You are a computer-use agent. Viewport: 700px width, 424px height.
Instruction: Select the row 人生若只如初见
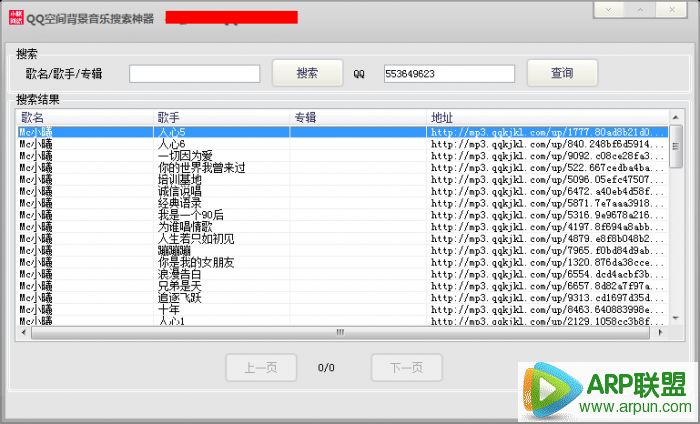pos(342,239)
